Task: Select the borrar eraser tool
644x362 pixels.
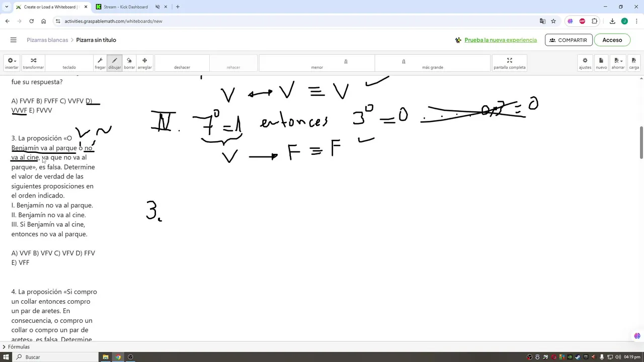Action: pos(129,63)
